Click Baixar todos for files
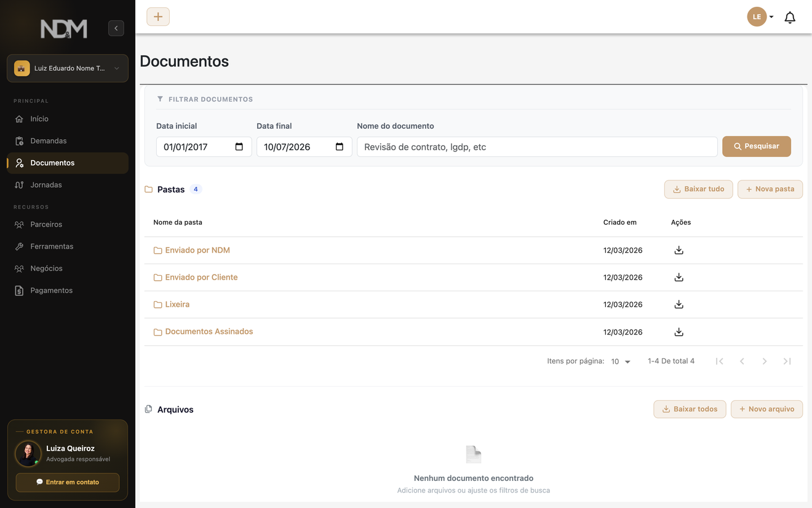This screenshot has width=812, height=508. point(690,409)
